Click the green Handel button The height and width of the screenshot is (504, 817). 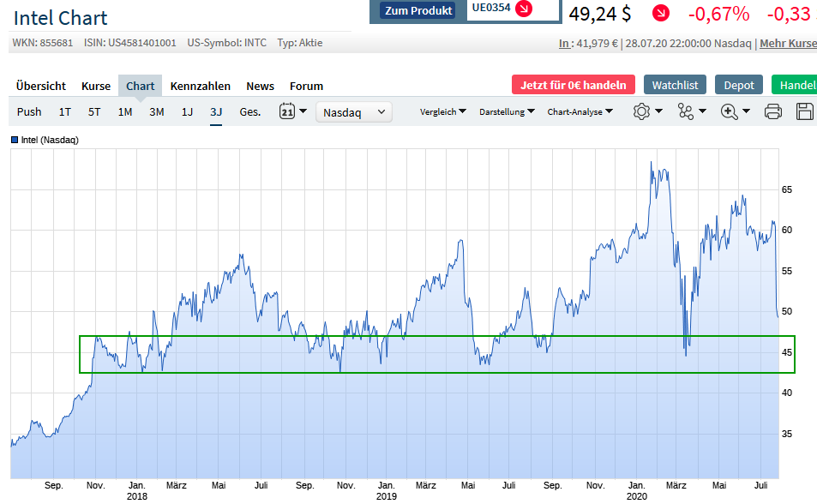coord(794,85)
